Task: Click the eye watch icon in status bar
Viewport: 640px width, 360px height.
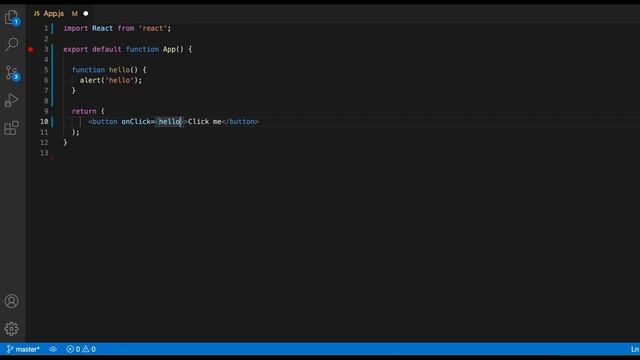Action: coord(53,349)
